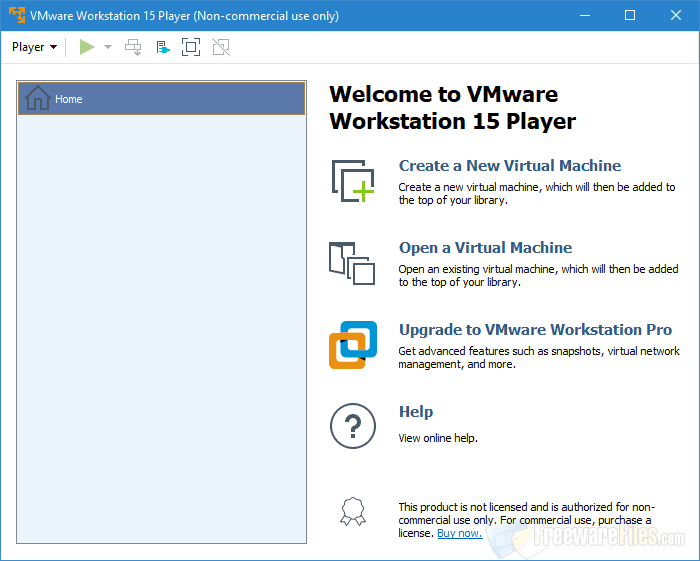
Task: Click the 'Get advanced features such as snapshots...' description
Action: coord(539,357)
